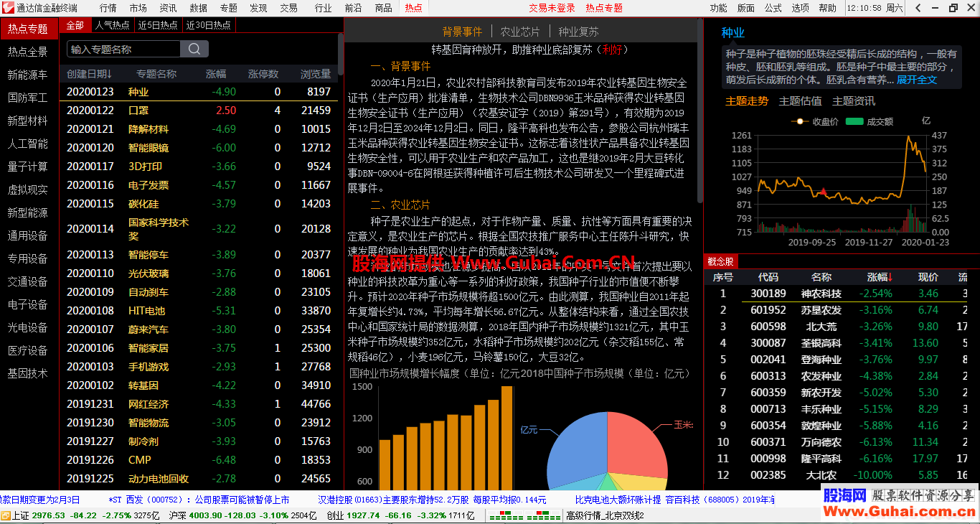The image size is (980, 524).
Task: Open the 市场 menu
Action: pos(138,8)
